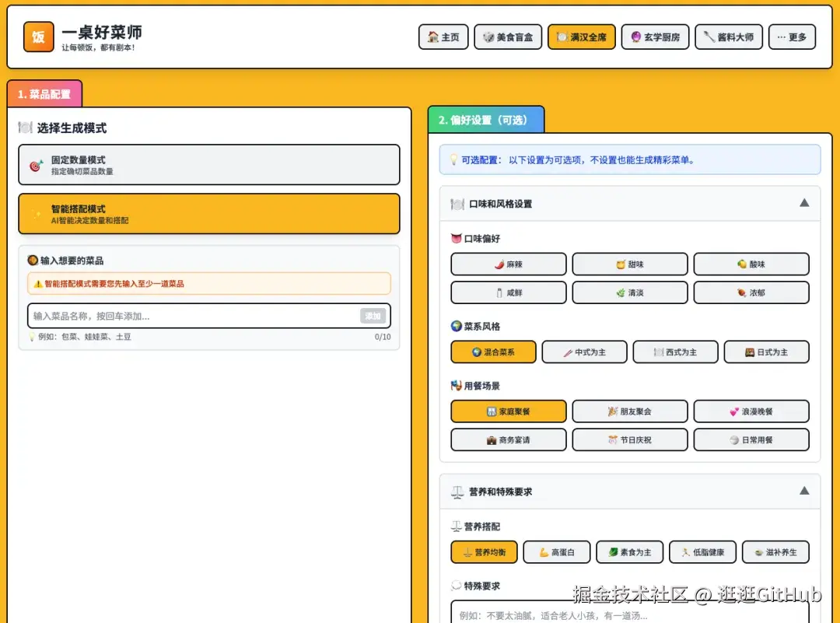Viewport: 840px width, 623px height.
Task: Toggle 甜味 taste preference
Action: [x=630, y=264]
